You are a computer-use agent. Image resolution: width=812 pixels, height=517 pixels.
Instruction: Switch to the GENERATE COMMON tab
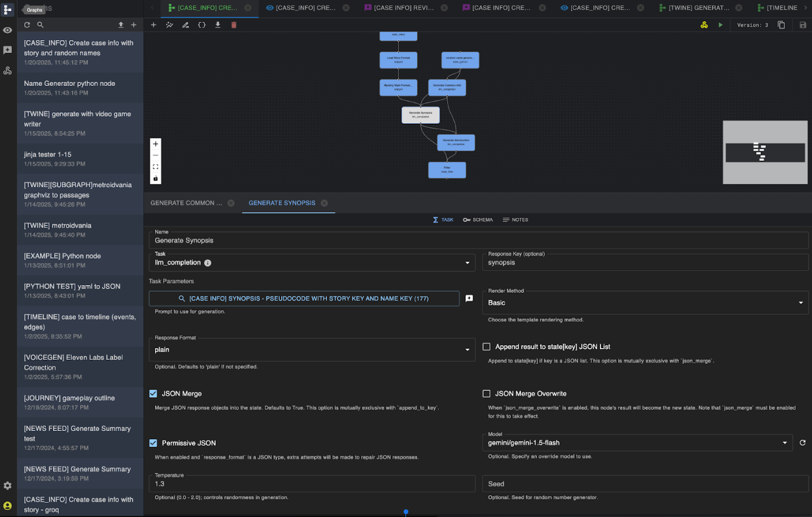pos(187,203)
